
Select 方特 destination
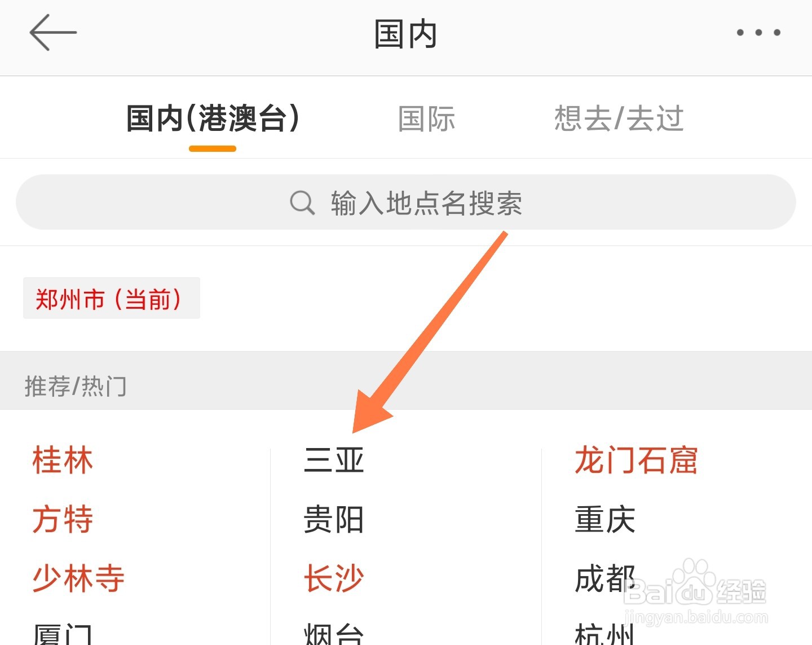click(63, 519)
